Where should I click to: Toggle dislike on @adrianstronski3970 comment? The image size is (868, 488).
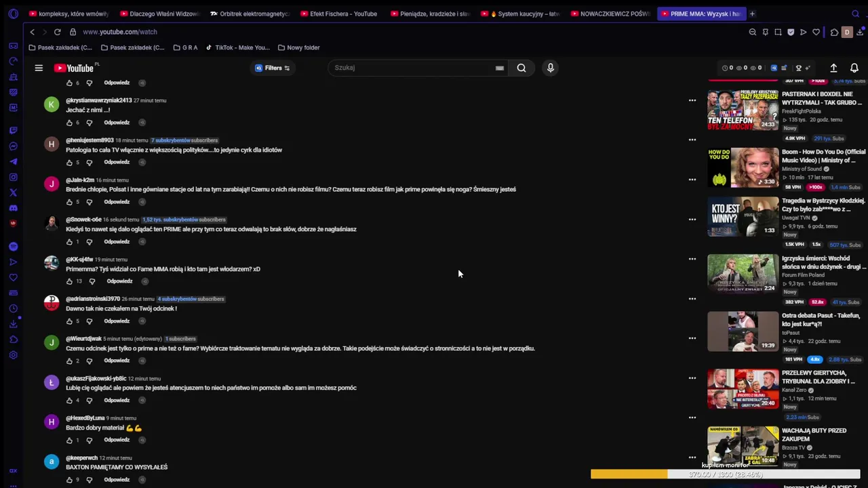pos(89,321)
